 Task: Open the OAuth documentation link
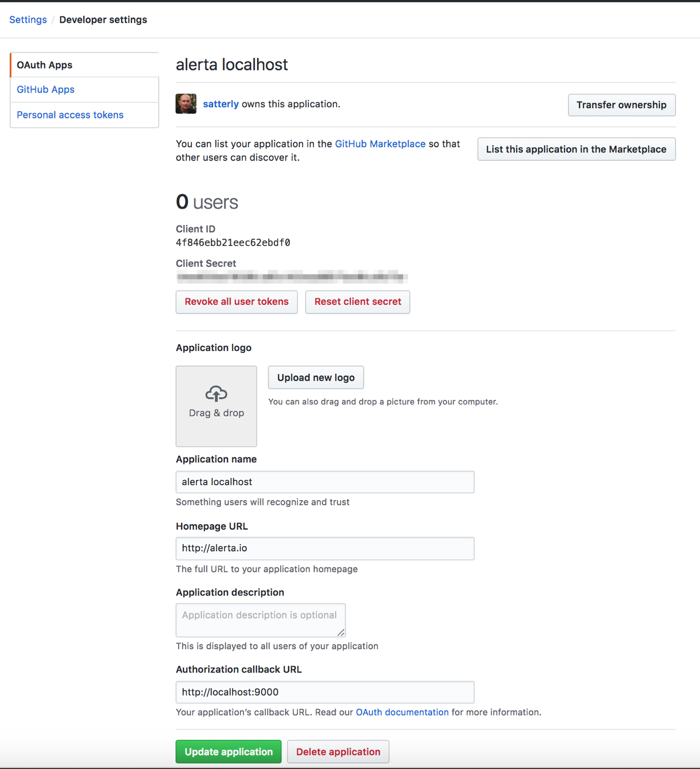(x=402, y=712)
